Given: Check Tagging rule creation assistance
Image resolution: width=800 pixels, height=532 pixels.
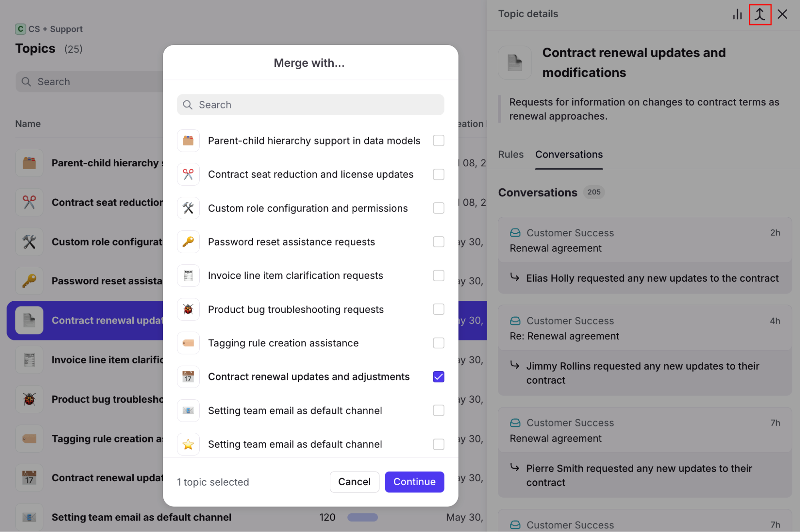Looking at the screenshot, I should 439,343.
